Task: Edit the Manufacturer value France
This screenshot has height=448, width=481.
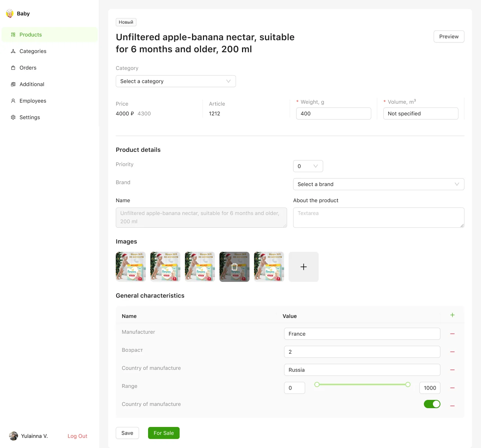Action: (362, 334)
